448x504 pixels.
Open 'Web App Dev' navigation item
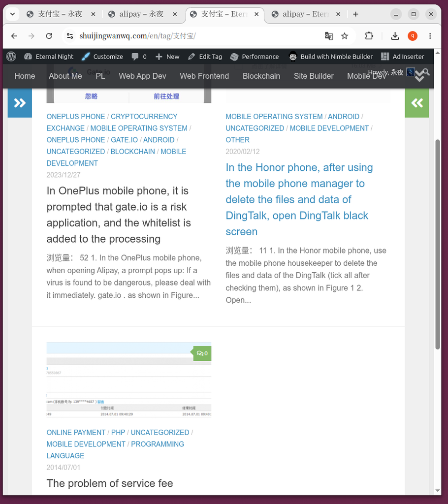coord(142,76)
